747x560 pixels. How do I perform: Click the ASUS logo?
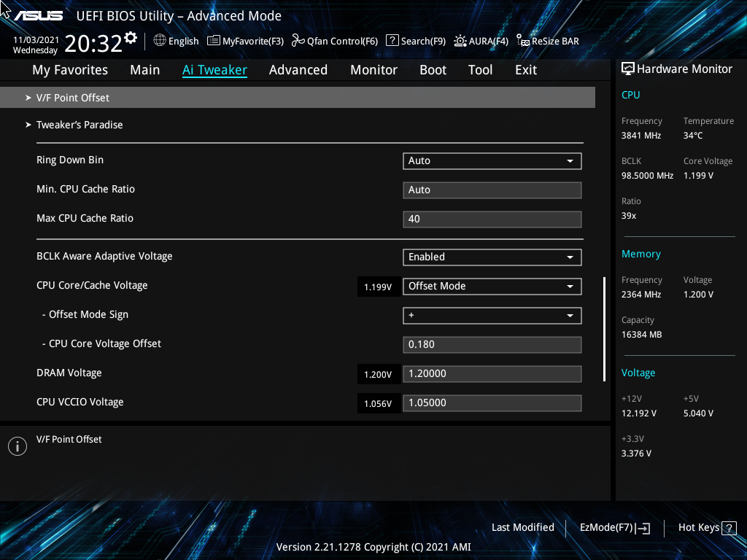tap(38, 16)
